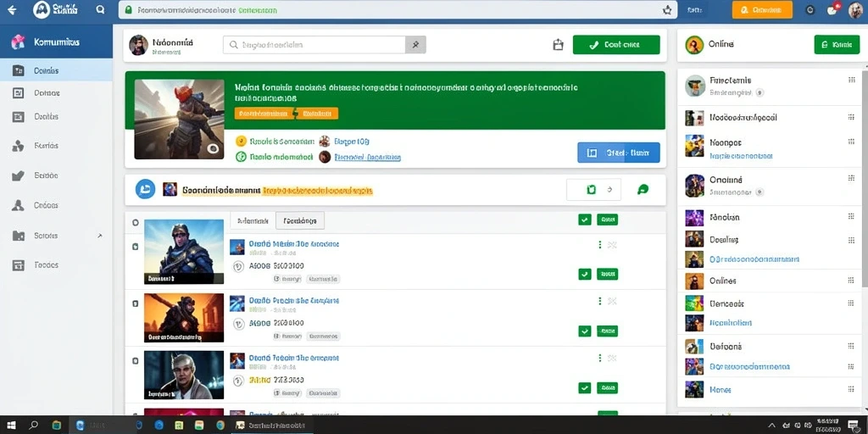Open the third sidebar item below the highlighted one
Screen dimensions: 868x434
[x=56, y=116]
